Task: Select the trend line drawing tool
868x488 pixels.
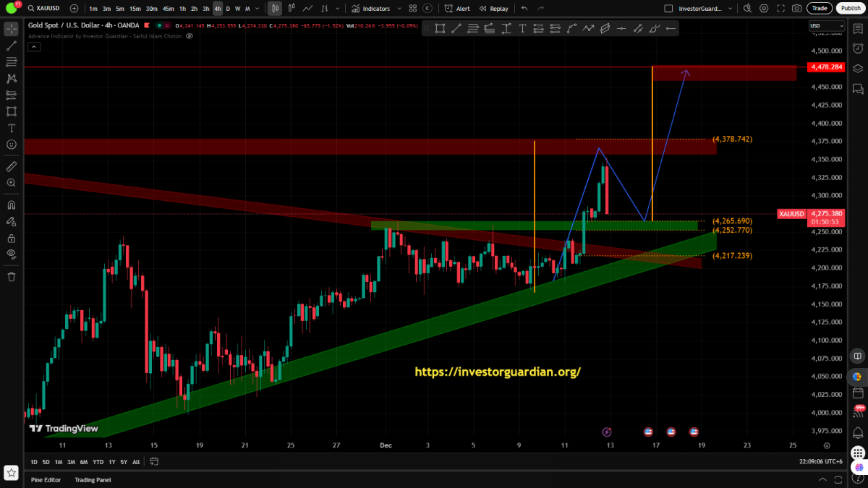Action: pyautogui.click(x=12, y=46)
